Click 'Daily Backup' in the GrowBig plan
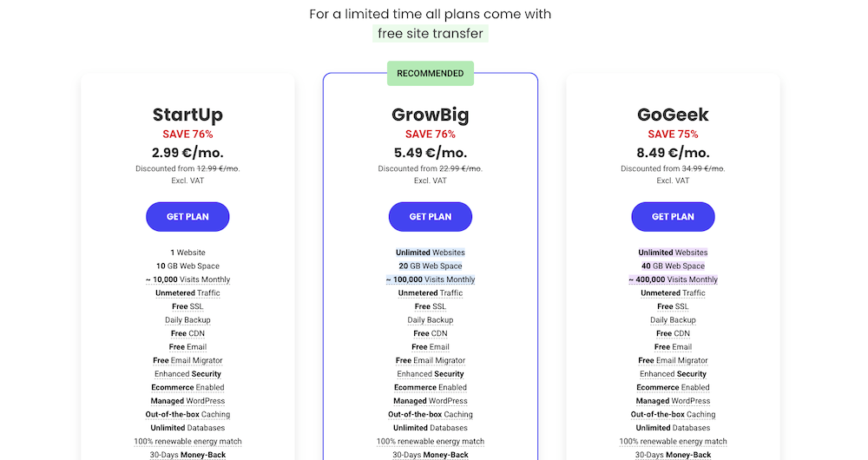Viewport: 868px width, 460px height. pos(431,320)
